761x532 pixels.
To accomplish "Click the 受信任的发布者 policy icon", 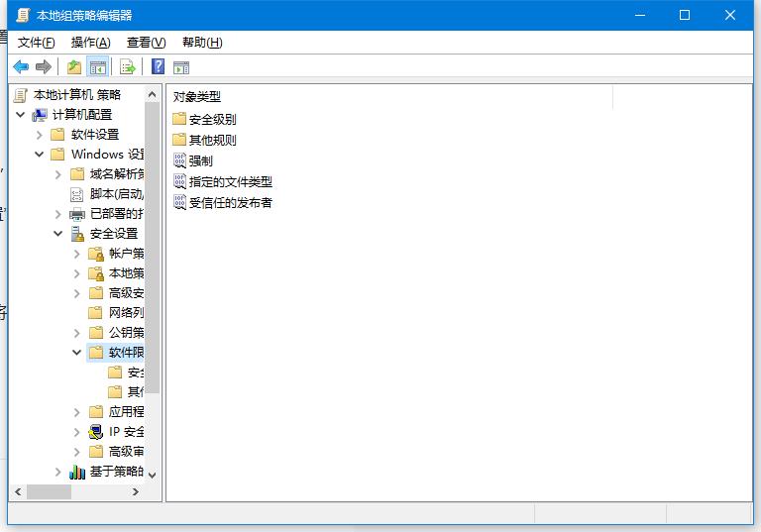I will (x=179, y=202).
